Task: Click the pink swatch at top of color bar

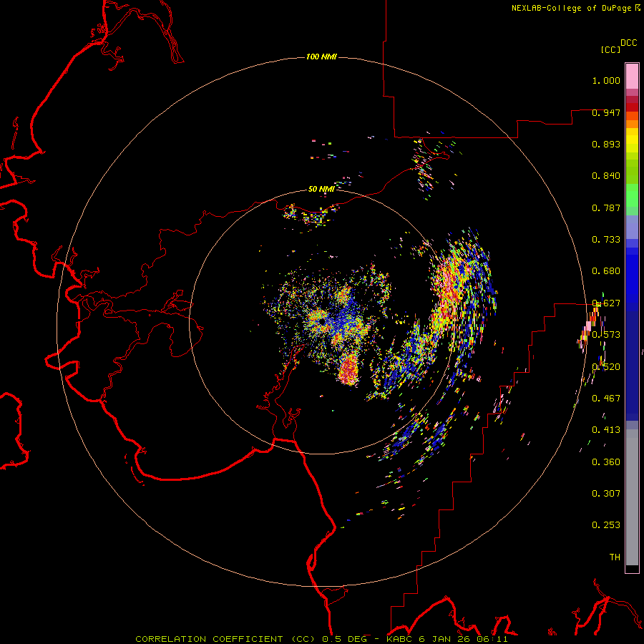Action: pos(632,77)
